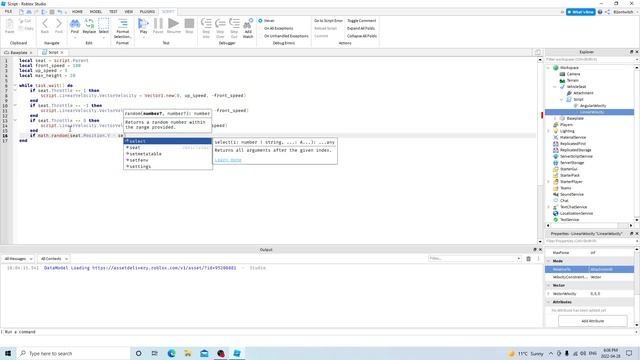Expand the StarterPlayer tree node
Screen dimensions: 640x360
click(548, 182)
